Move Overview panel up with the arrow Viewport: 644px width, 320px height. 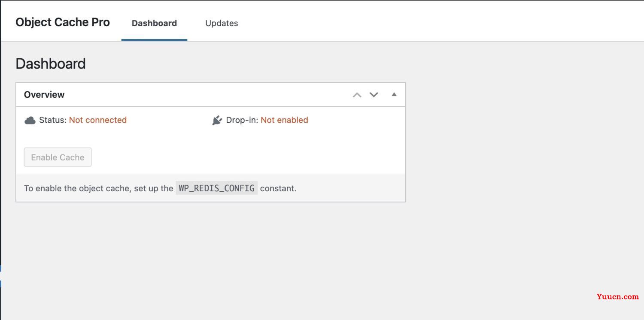pyautogui.click(x=357, y=95)
